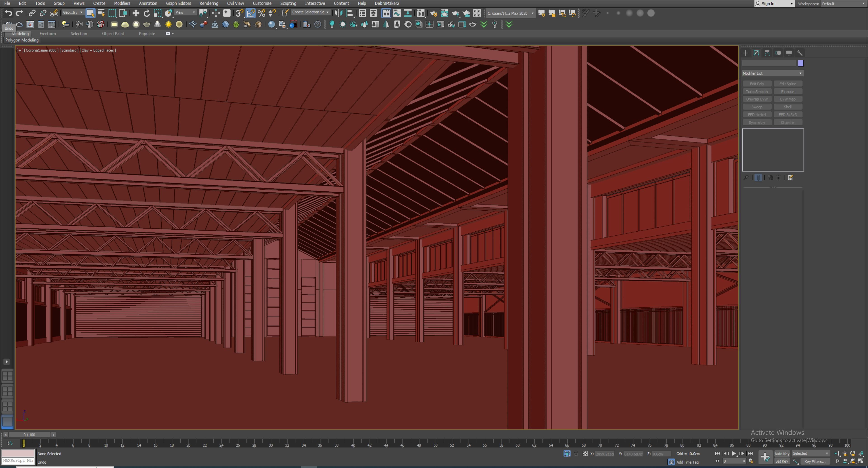The image size is (868, 468).
Task: Click the Redo arrow icon
Action: 19,13
